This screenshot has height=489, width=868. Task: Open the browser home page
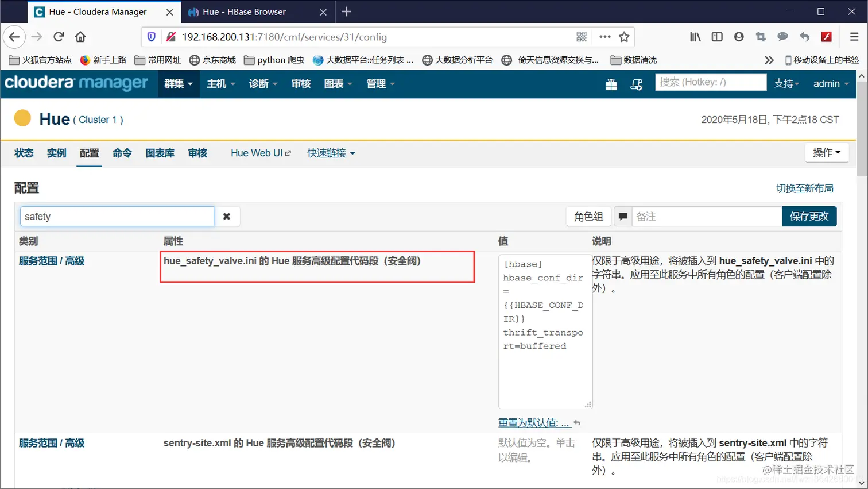click(80, 37)
